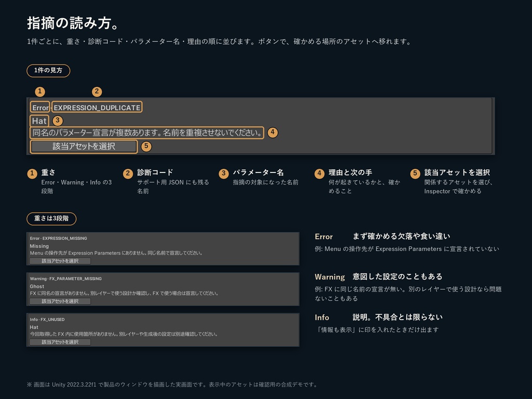Click the message 同名のパラメーター宣言が複数あります
The image size is (532, 399).
pyautogui.click(x=147, y=132)
